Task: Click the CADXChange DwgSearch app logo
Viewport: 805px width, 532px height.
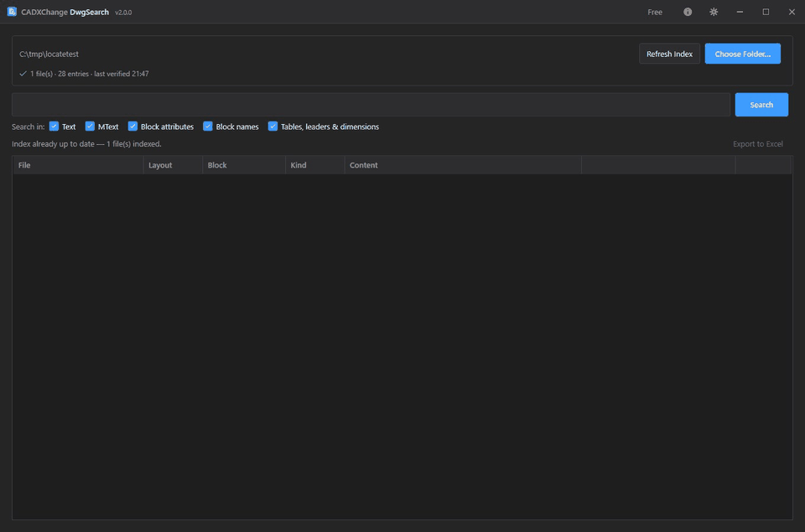Action: 12,11
